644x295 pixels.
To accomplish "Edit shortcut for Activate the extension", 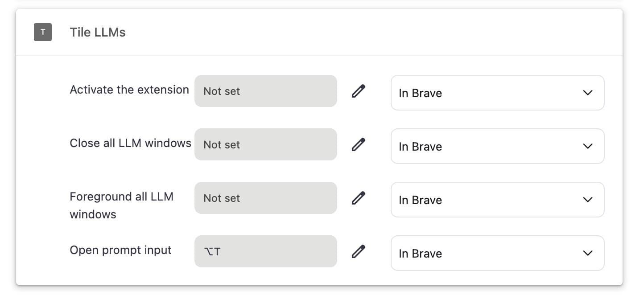I will point(358,91).
